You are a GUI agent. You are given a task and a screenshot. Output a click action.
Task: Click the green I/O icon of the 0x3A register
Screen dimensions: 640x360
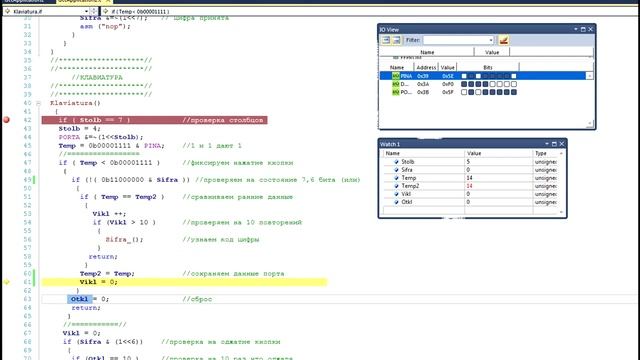(x=396, y=84)
